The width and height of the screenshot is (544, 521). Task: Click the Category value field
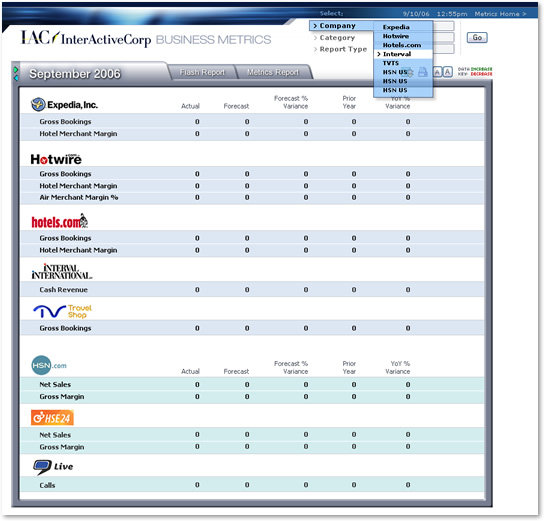pyautogui.click(x=443, y=37)
